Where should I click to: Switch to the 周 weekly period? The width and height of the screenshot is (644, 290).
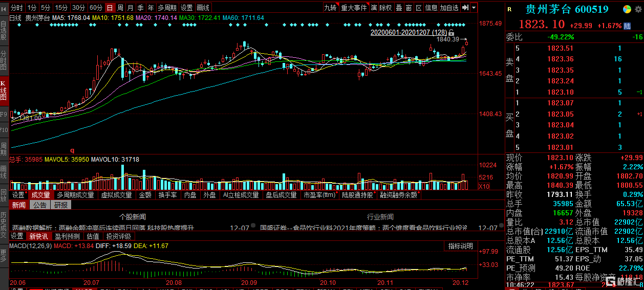[x=120, y=8]
